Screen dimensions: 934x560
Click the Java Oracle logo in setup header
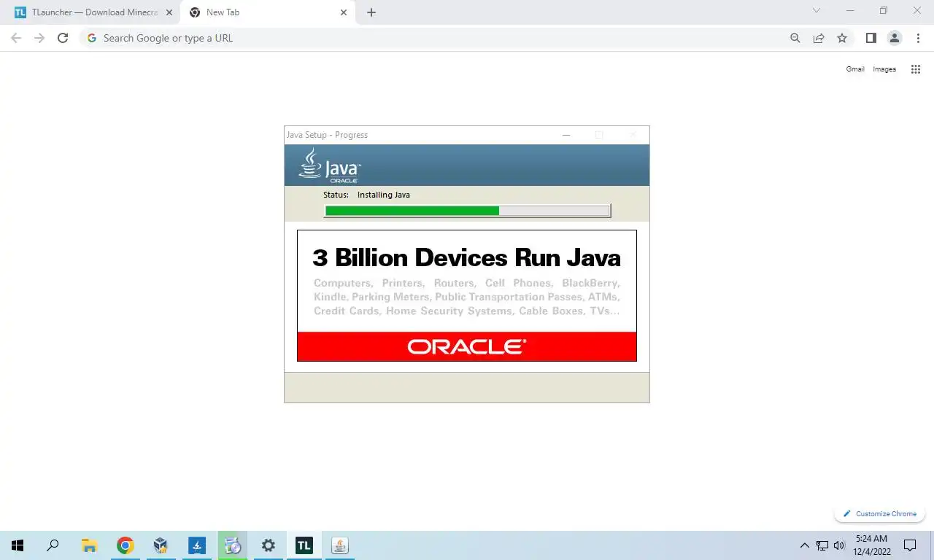tap(330, 166)
